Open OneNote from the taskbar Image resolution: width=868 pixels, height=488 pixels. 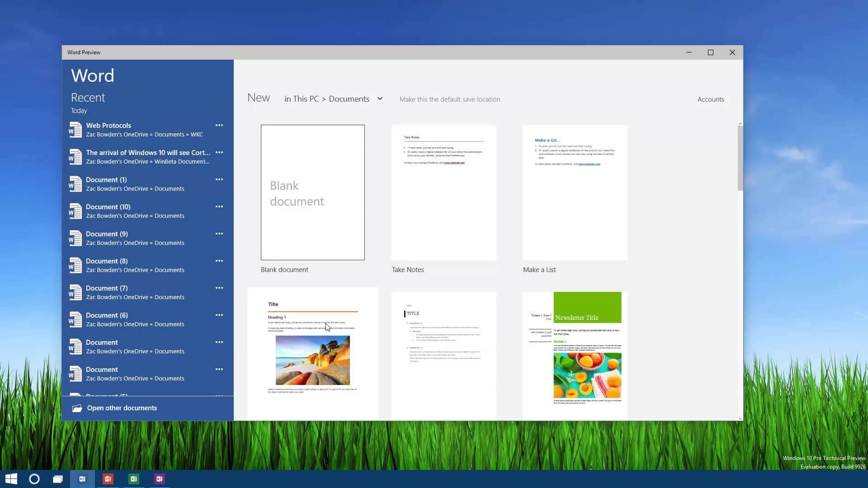(x=159, y=479)
